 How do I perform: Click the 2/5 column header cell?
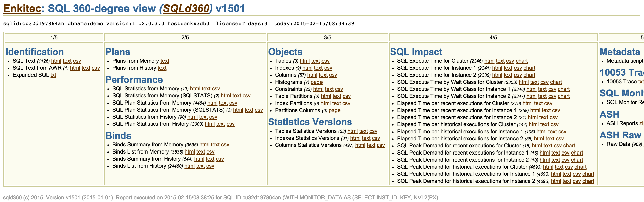click(x=185, y=38)
